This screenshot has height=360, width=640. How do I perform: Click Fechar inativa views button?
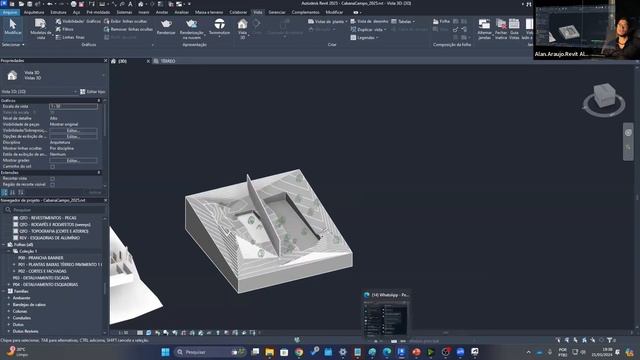[501, 29]
